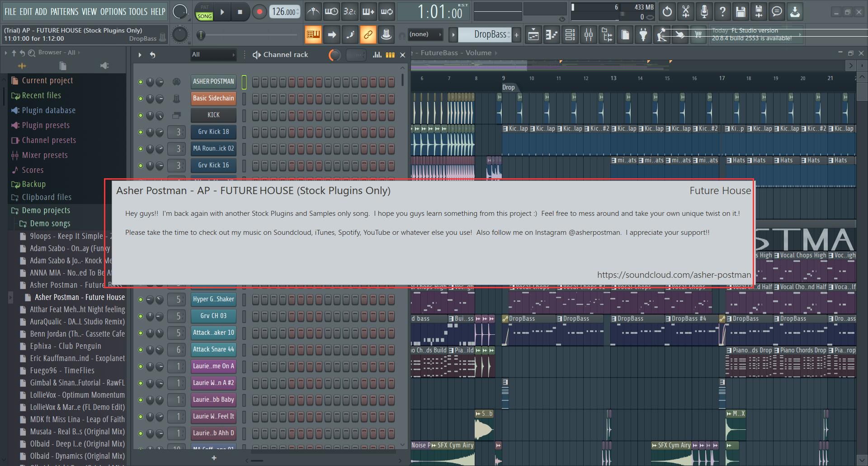This screenshot has width=868, height=466.
Task: Open the TOOLS menu
Action: 138,12
